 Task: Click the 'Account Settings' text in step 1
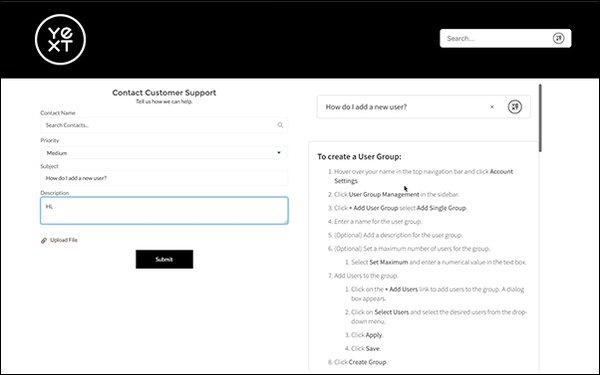click(x=424, y=176)
